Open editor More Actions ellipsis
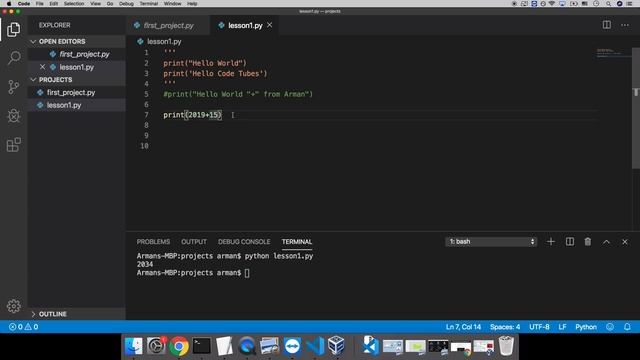This screenshot has height=360, width=640. pyautogui.click(x=624, y=25)
